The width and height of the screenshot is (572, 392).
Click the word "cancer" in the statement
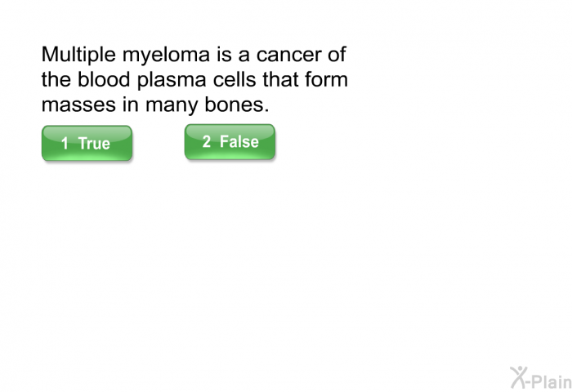click(289, 56)
